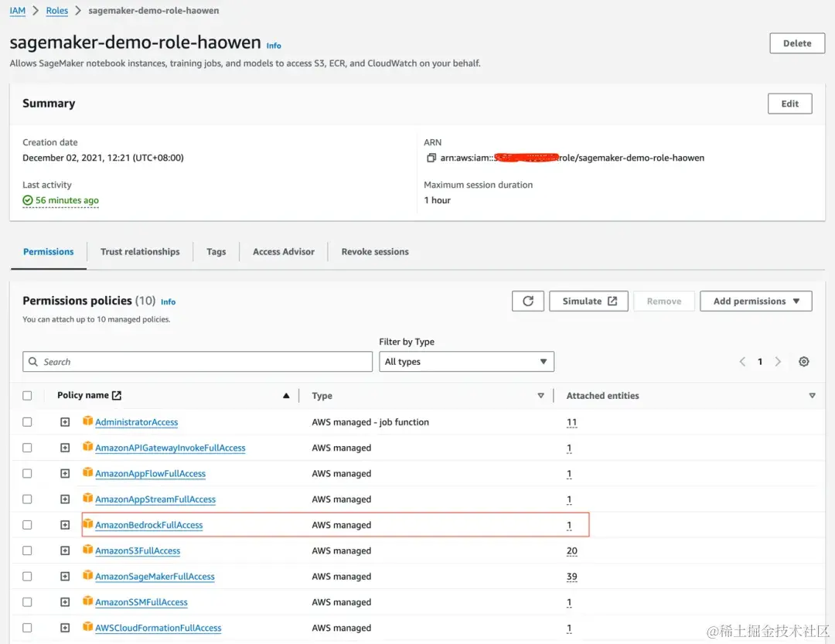Viewport: 835px width, 644px height.
Task: Click the Delete role button
Action: [797, 43]
